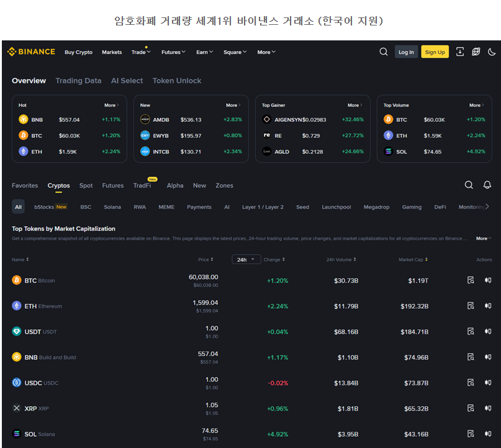Open SOL detail icon in Actions
501x448 pixels.
tap(471, 434)
